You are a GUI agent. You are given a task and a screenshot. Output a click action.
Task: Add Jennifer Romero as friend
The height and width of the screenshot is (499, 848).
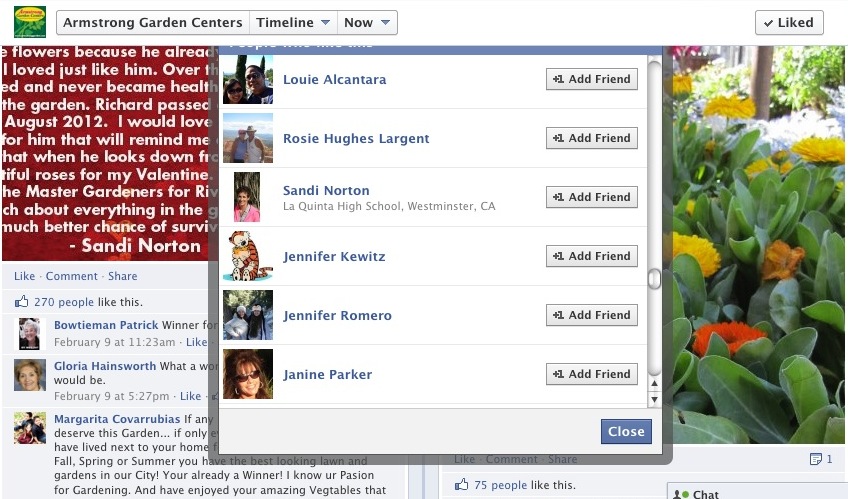click(x=592, y=315)
